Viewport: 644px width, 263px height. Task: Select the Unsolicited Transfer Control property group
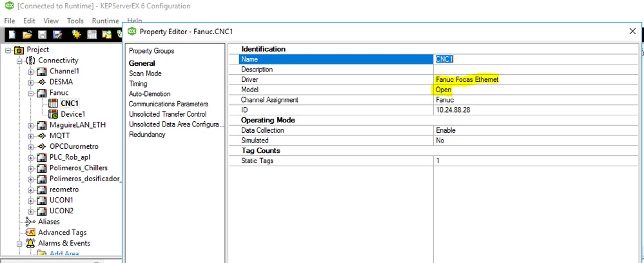point(168,114)
